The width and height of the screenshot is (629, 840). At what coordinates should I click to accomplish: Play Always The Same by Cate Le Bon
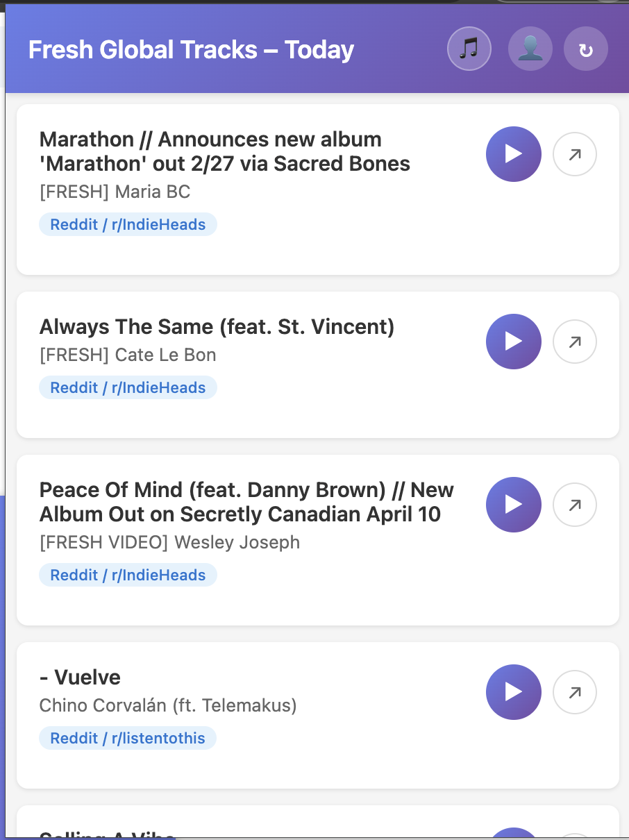pos(514,342)
